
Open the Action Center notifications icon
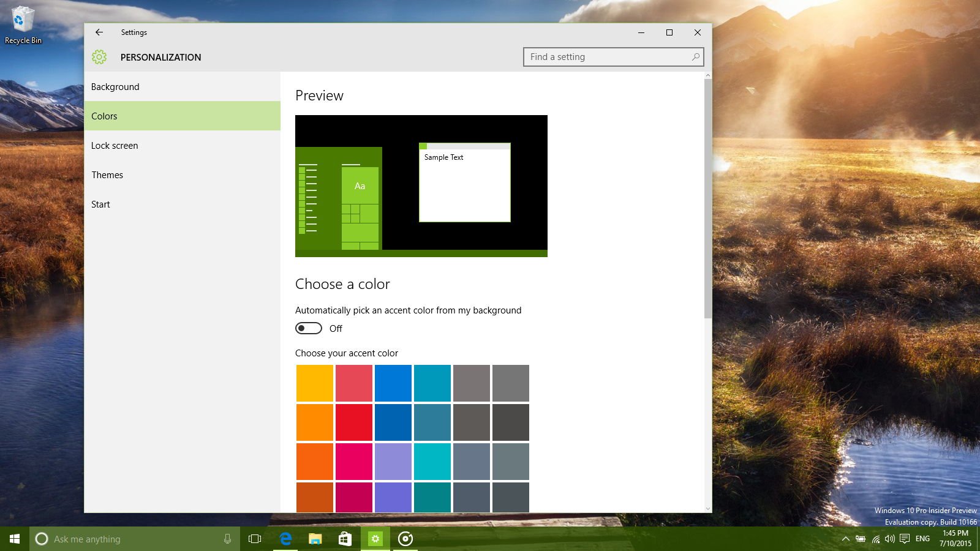[905, 539]
